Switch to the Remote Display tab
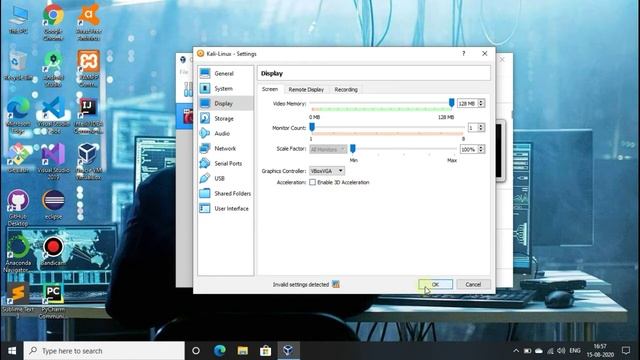Screen dimensions: 640x360 pyautogui.click(x=306, y=89)
